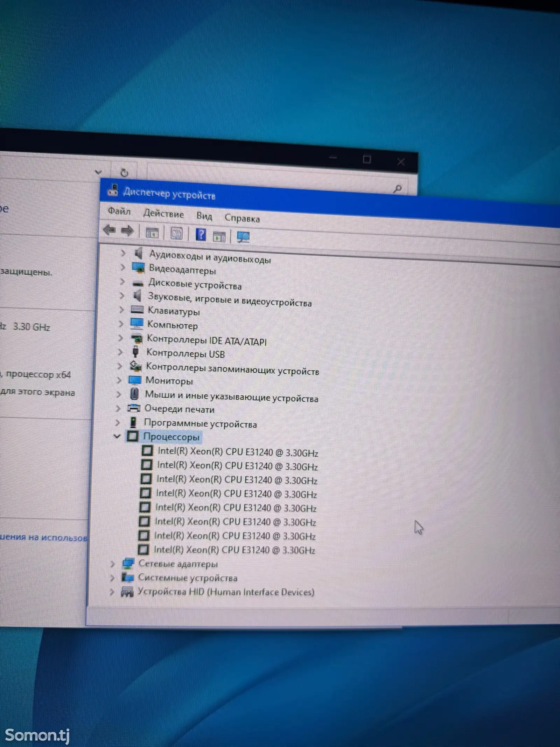
Task: Expand the Сетевые адаптеры node
Action: [113, 563]
